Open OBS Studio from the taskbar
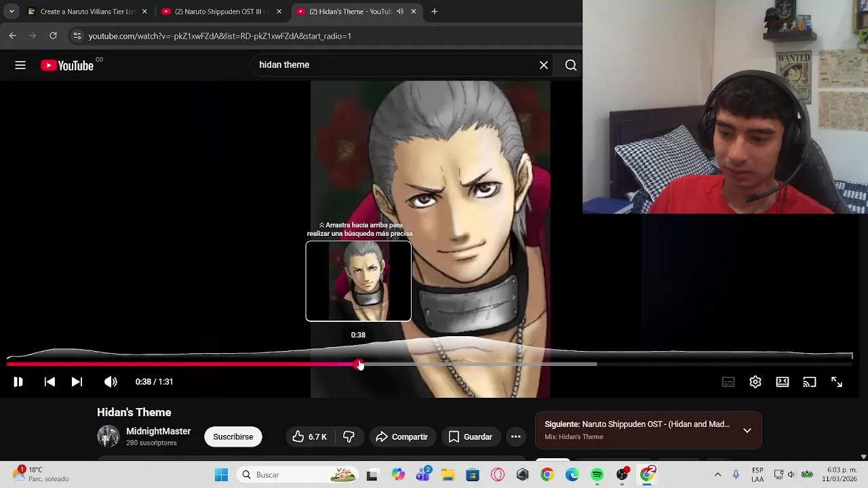 click(x=623, y=474)
